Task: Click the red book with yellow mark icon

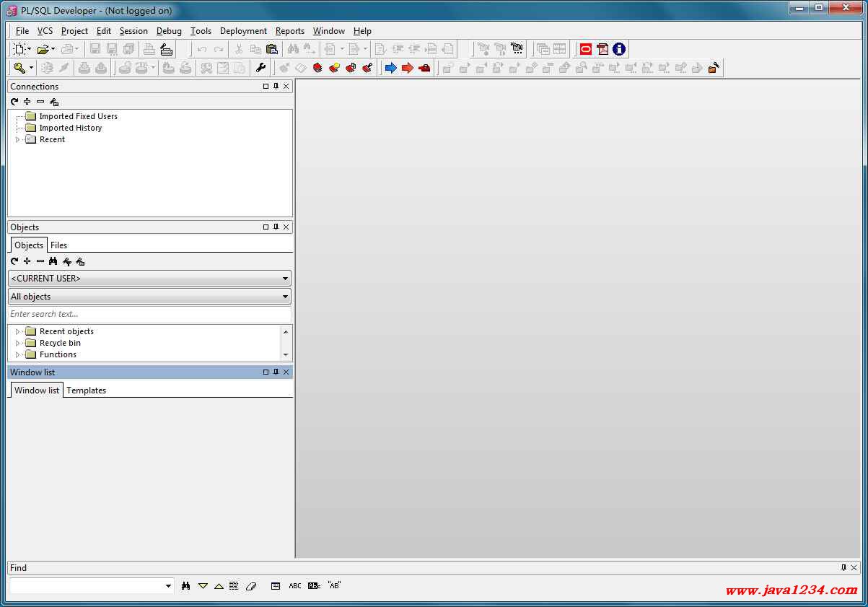Action: [334, 68]
